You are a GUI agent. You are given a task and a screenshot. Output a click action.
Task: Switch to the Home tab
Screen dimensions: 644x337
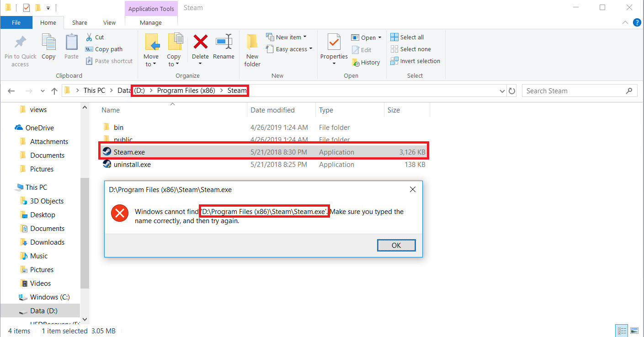(x=48, y=22)
